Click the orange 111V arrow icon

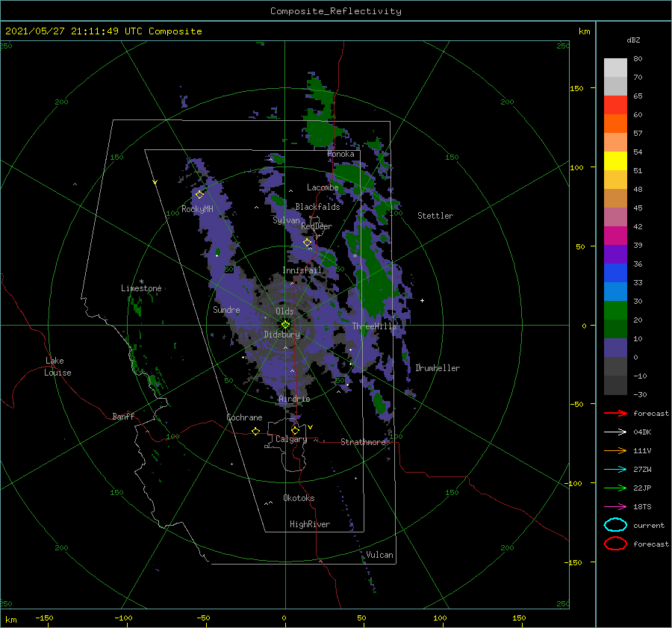615,450
